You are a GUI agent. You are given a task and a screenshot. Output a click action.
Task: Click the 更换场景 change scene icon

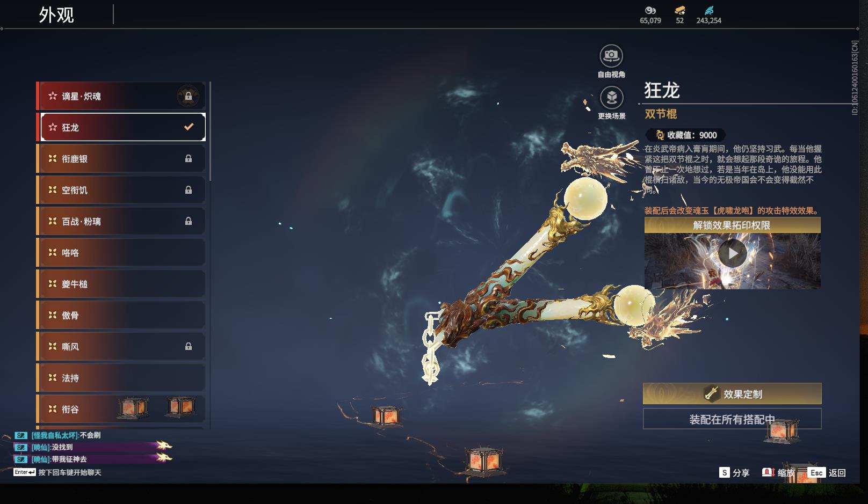pyautogui.click(x=611, y=98)
